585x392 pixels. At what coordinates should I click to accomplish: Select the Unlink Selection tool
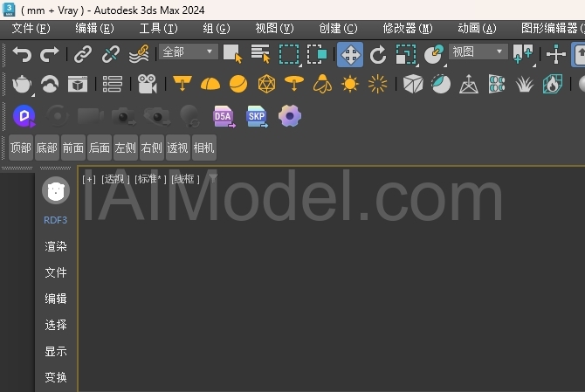pos(111,54)
